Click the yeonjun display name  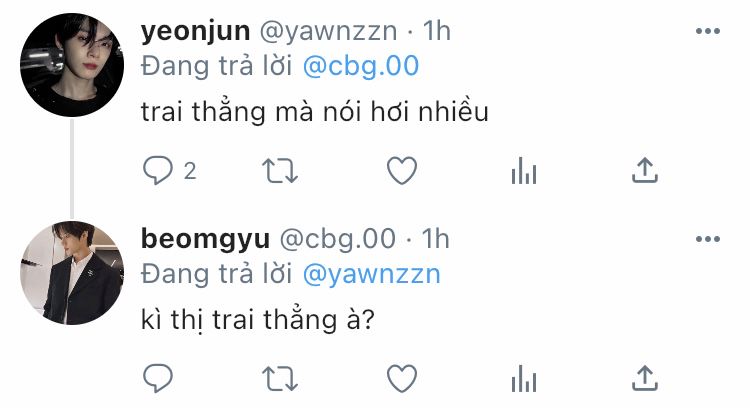click(x=195, y=32)
